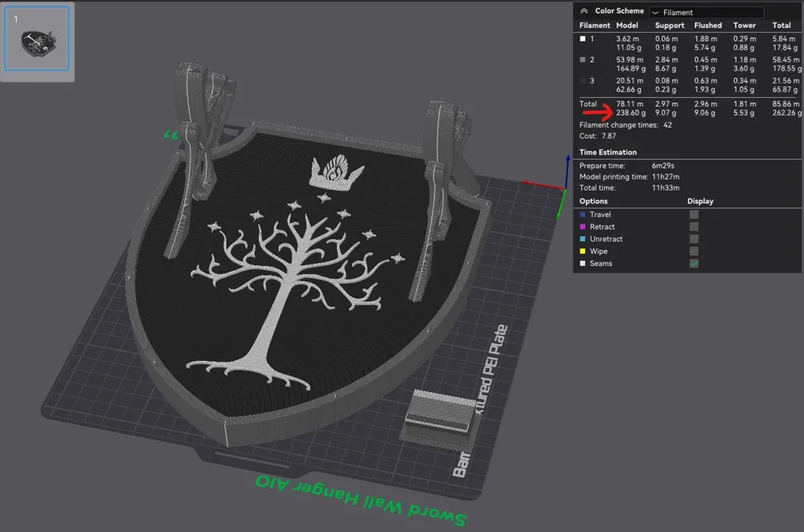Image resolution: width=804 pixels, height=532 pixels.
Task: Enable the Retract display checkbox
Action: [693, 227]
